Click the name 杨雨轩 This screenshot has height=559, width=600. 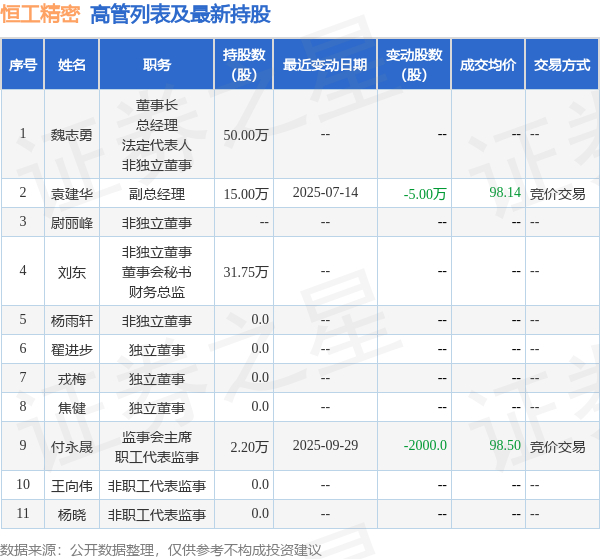(x=72, y=321)
